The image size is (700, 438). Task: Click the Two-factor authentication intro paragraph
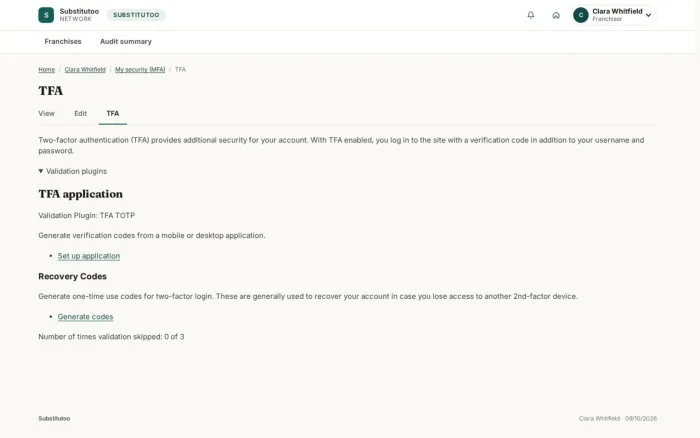341,145
